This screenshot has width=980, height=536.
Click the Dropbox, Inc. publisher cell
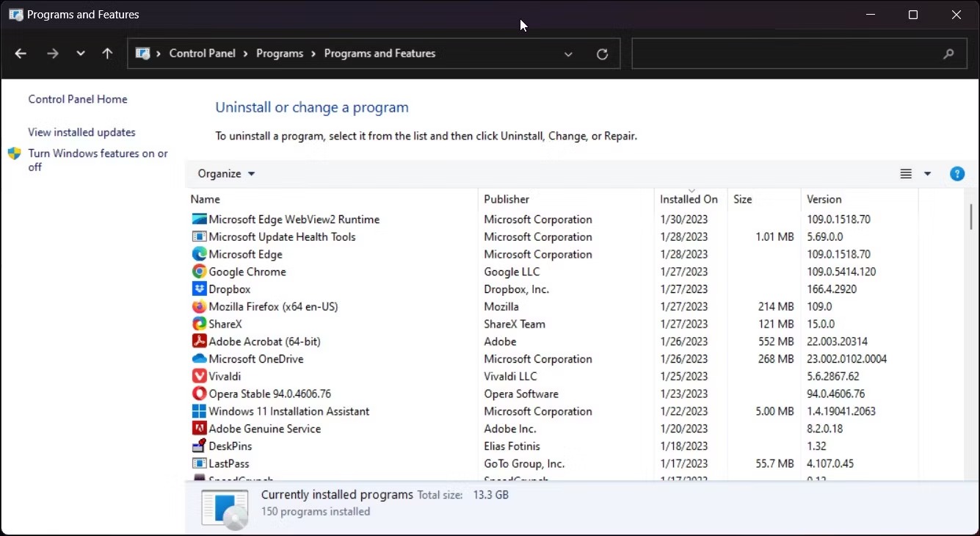(517, 289)
